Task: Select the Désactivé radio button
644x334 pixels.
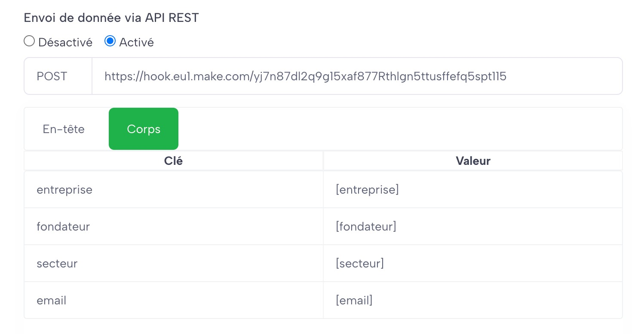Action: coord(29,42)
